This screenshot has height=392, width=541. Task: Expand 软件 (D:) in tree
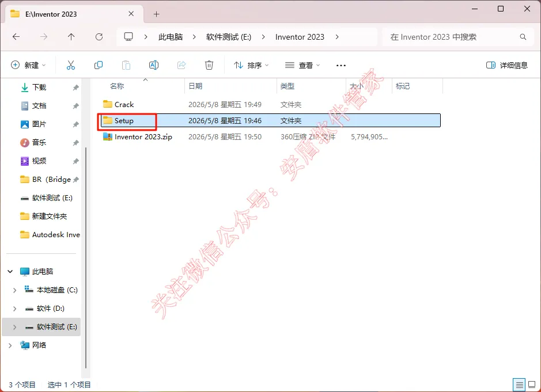pyautogui.click(x=14, y=309)
